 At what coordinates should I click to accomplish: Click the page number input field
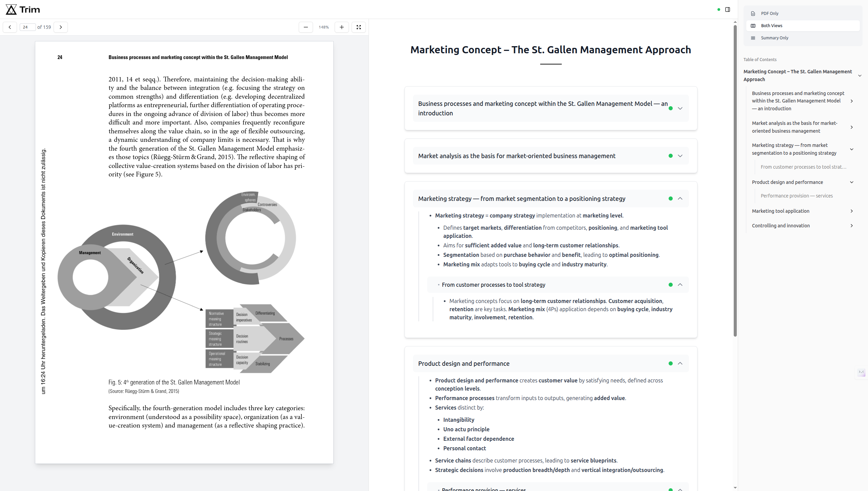pos(27,27)
